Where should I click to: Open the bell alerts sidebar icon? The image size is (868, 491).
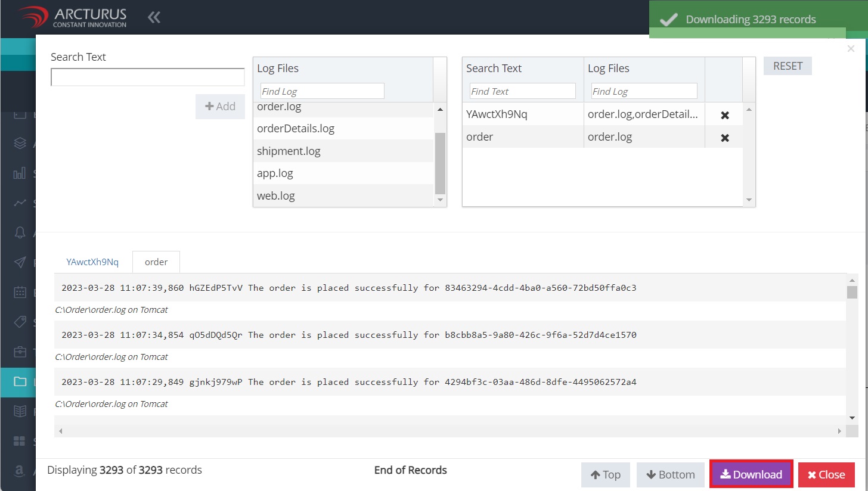20,233
